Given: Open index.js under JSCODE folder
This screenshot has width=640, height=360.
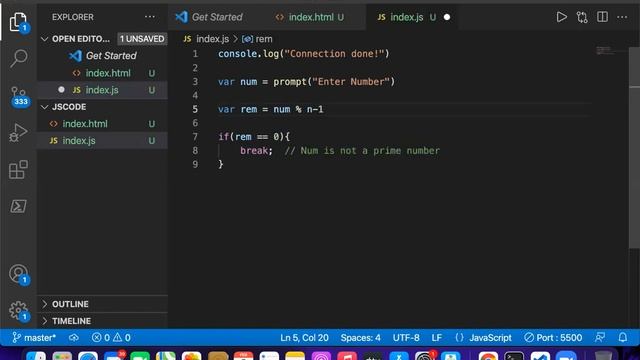Looking at the screenshot, I should click(x=102, y=140).
